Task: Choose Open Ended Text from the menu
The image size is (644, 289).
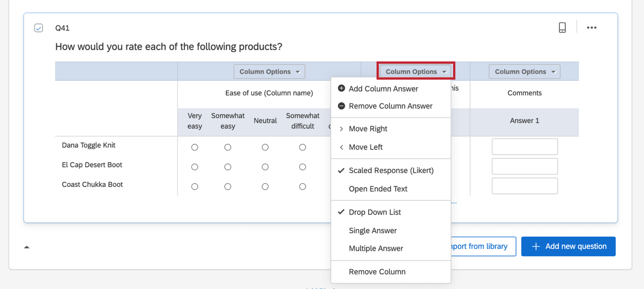Action: [x=378, y=189]
